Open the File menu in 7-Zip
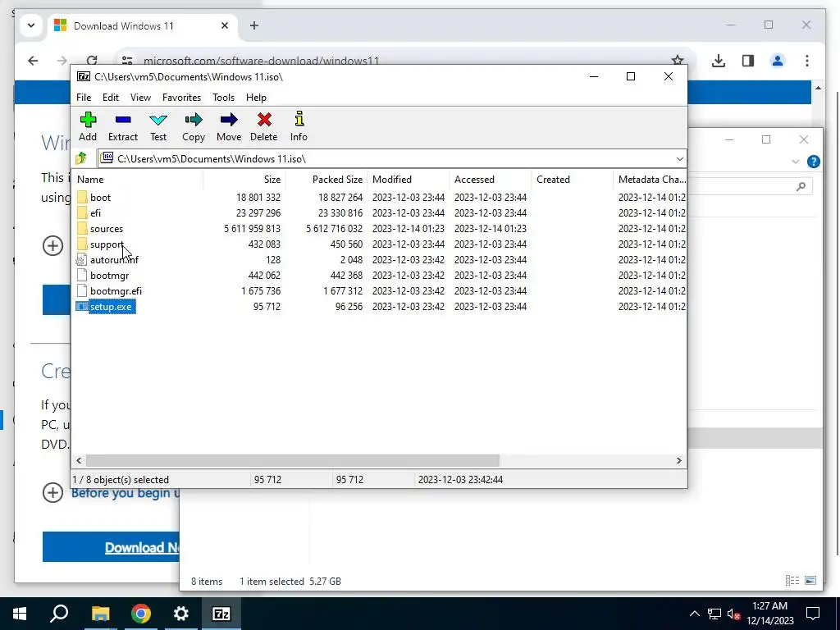The height and width of the screenshot is (630, 840). [84, 98]
